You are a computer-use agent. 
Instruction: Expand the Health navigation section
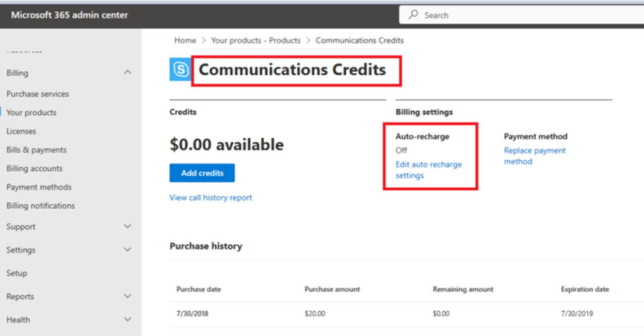[128, 320]
